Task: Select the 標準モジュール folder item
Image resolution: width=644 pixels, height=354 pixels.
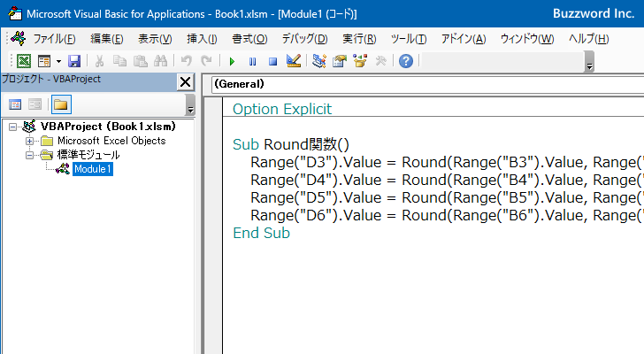Action: 88,155
